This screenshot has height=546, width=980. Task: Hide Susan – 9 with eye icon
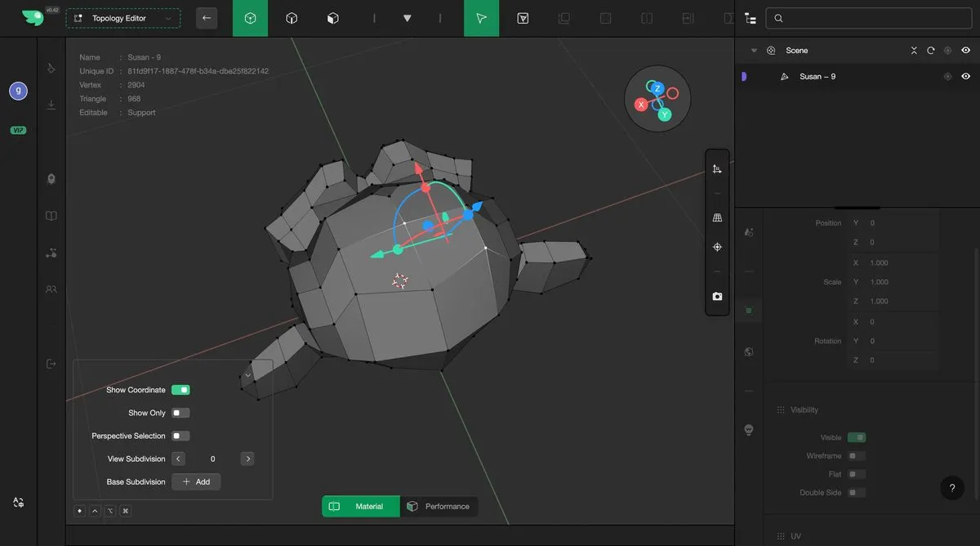965,77
